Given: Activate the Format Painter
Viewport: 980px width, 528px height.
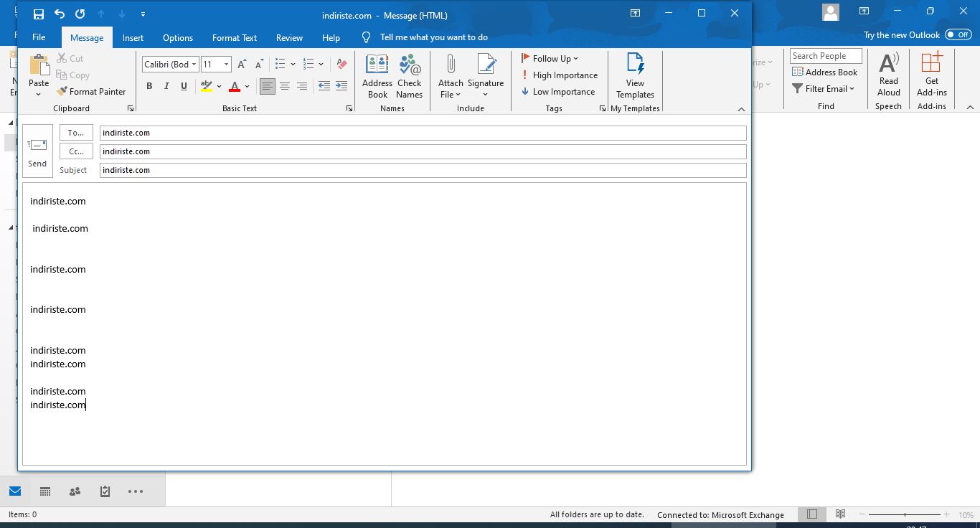Looking at the screenshot, I should 91,91.
